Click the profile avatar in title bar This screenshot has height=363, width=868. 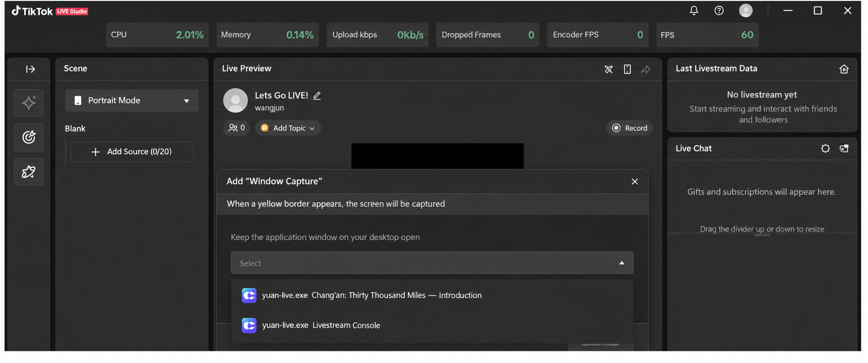pos(746,10)
